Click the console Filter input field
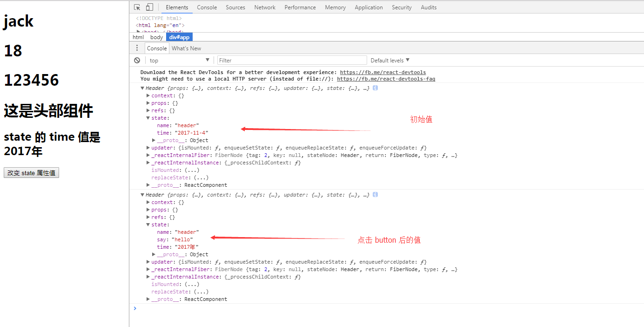The image size is (644, 327). [x=292, y=60]
